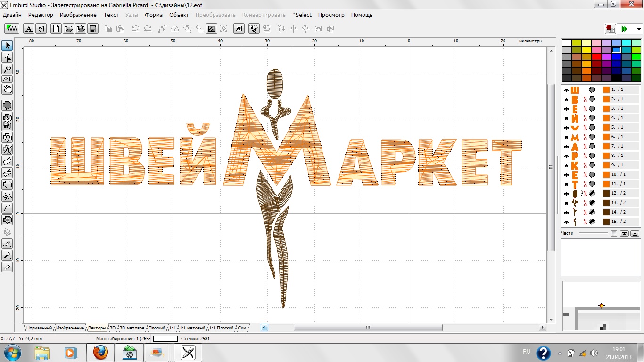The width and height of the screenshot is (644, 362).
Task: Select the arrow selection tool
Action: pos(7,46)
